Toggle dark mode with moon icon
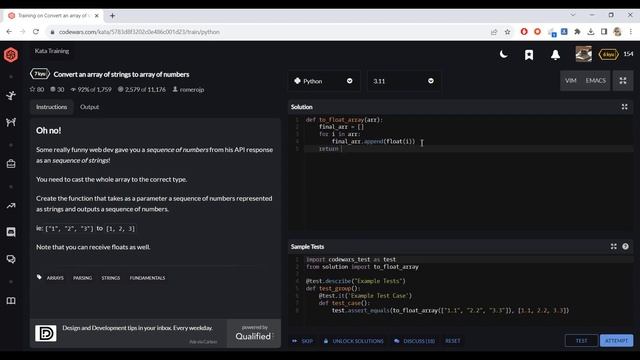Viewport: 640px width, 360px height. pos(504,54)
